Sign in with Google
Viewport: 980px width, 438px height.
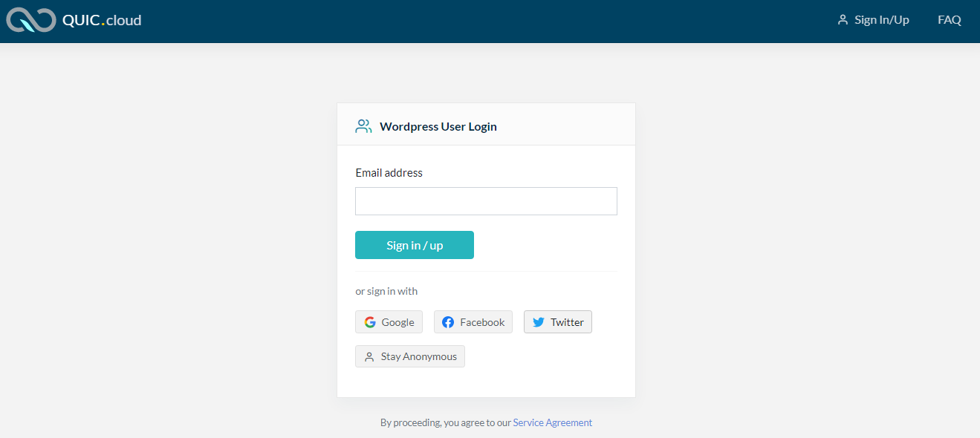389,322
